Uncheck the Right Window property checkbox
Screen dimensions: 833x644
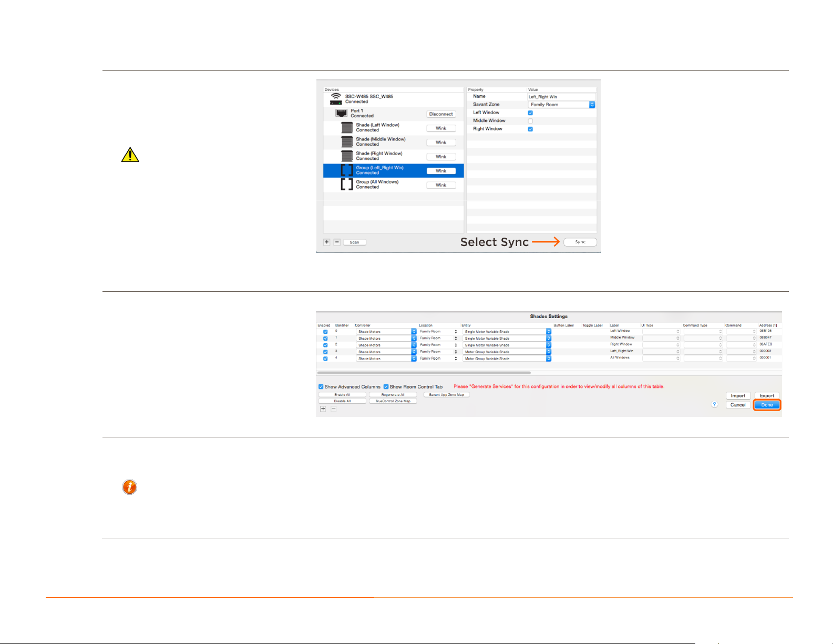tap(530, 129)
